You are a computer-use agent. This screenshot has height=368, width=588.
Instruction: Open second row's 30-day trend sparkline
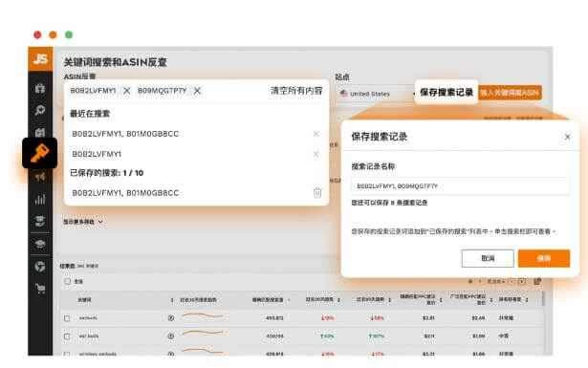(203, 333)
